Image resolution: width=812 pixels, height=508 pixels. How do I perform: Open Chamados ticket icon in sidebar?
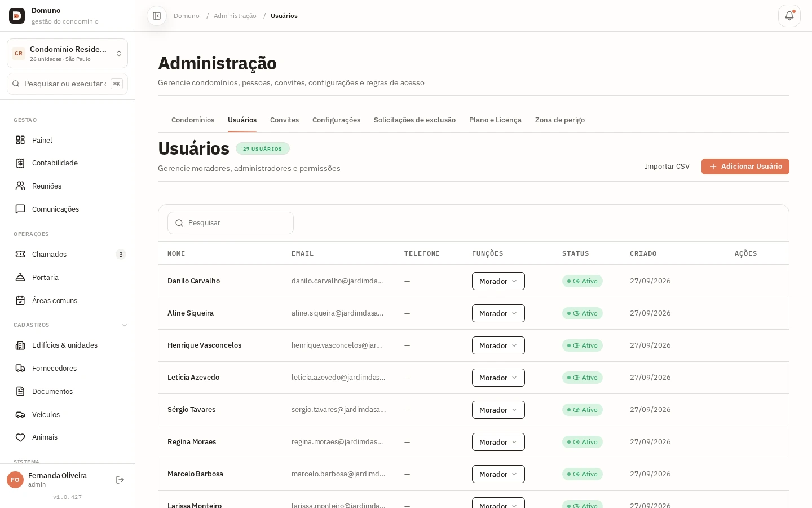click(x=20, y=254)
